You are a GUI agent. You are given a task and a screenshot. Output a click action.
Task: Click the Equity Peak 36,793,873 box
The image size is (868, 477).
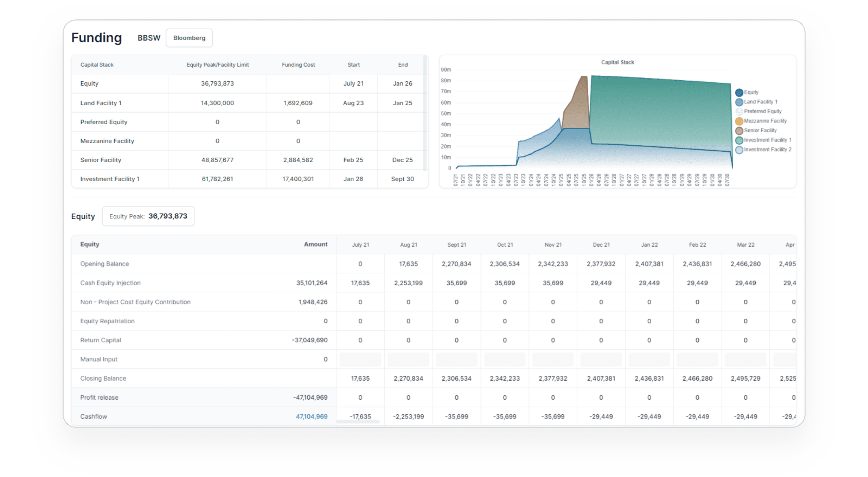pyautogui.click(x=148, y=216)
